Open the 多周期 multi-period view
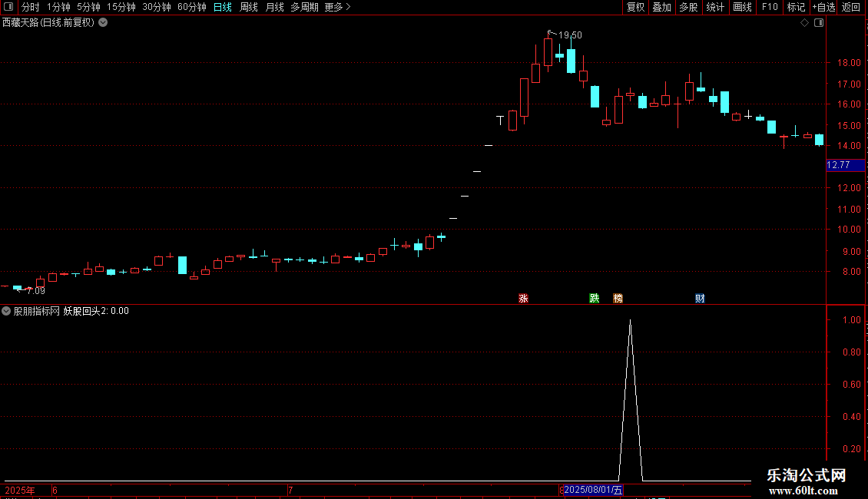The height and width of the screenshot is (499, 868). pos(304,7)
